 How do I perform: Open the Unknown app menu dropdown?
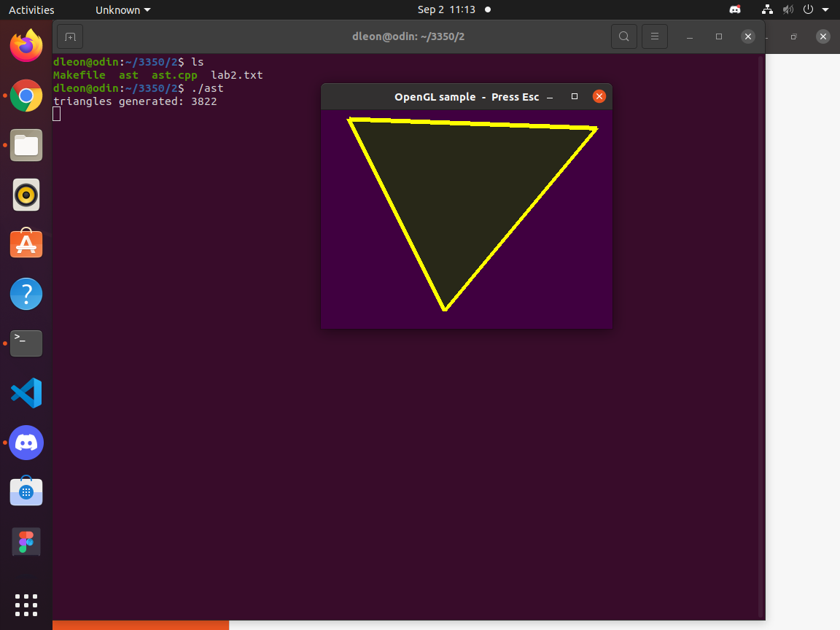click(122, 9)
